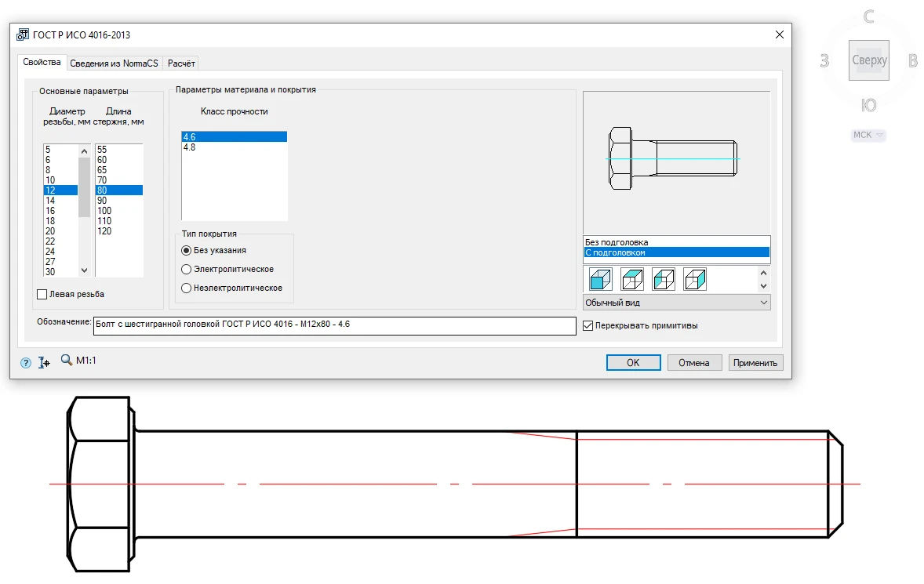This screenshot has width=924, height=584.
Task: Click the Сверху face on the view cube
Action: click(x=868, y=60)
